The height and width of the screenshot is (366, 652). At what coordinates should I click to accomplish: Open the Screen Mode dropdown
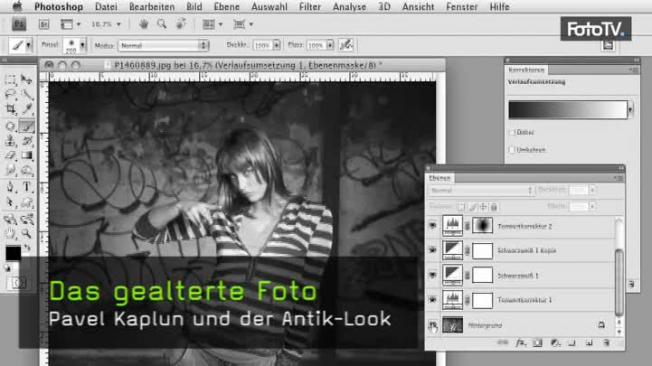point(243,25)
